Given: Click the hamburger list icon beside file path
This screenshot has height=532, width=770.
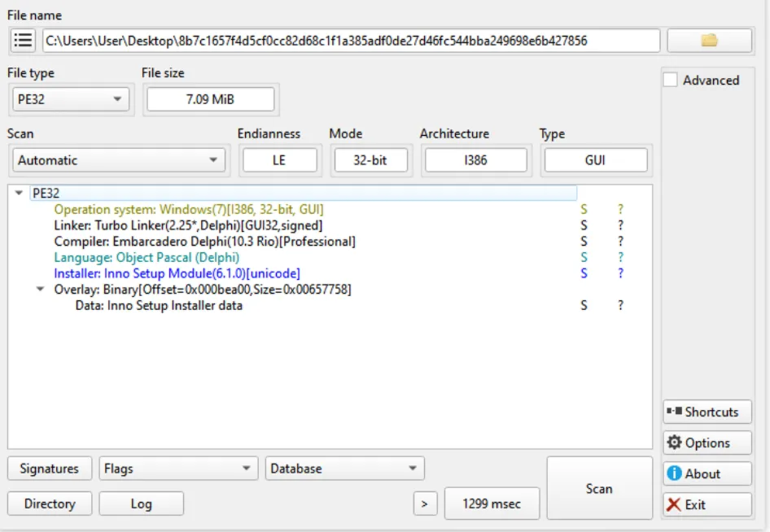Looking at the screenshot, I should click(x=24, y=40).
